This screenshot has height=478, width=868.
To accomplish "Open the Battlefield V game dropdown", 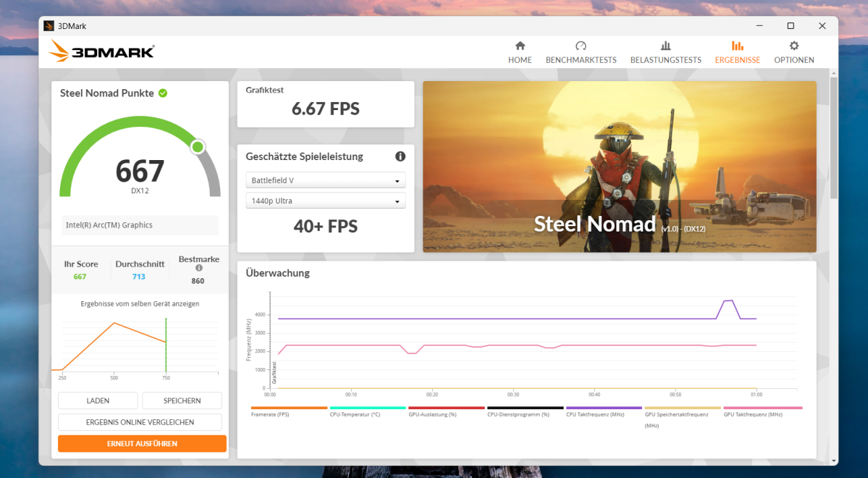I will (326, 180).
